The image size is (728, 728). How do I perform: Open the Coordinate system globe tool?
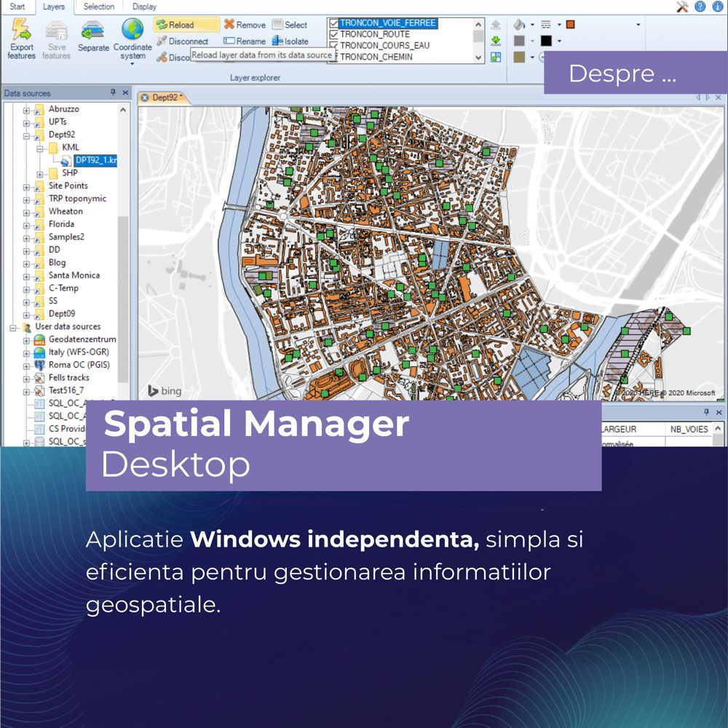[132, 31]
